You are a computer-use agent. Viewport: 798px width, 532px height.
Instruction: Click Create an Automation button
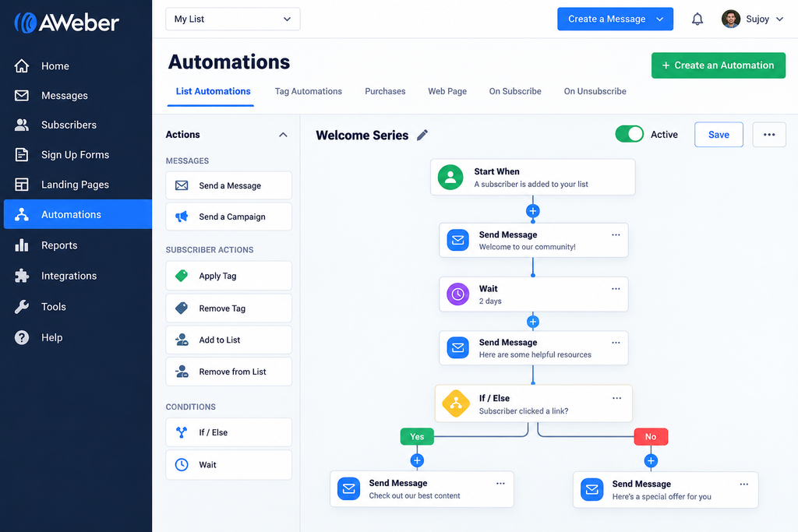(718, 65)
